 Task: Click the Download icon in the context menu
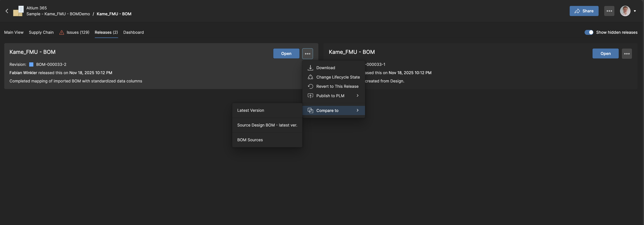pyautogui.click(x=310, y=67)
